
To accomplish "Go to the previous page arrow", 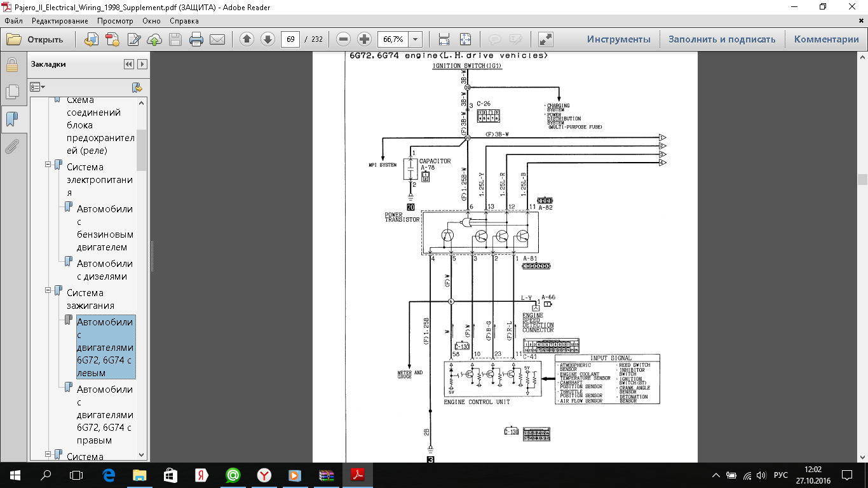I will tap(247, 39).
